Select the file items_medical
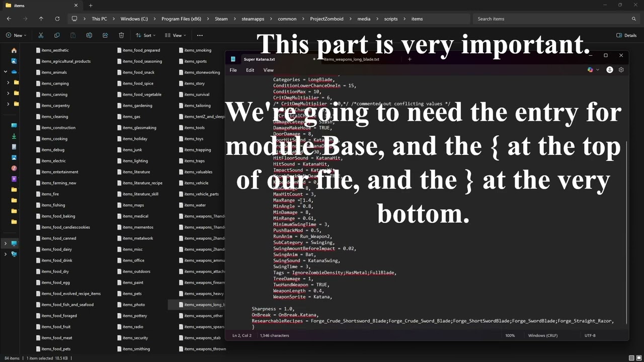Screen dimensions: 644x362 (133, 216)
